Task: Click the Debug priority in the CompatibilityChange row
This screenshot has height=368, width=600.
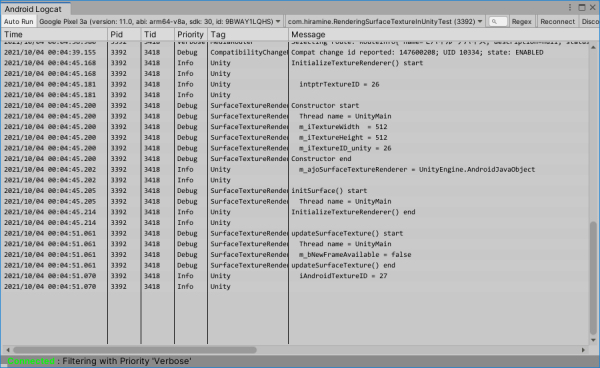Action: coord(187,52)
